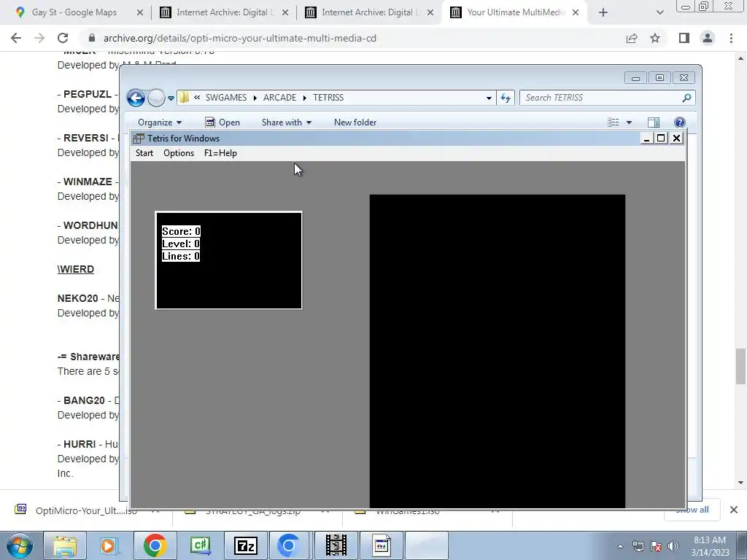This screenshot has height=560, width=747.
Task: Click the Explorer back arrow button
Action: [x=136, y=98]
